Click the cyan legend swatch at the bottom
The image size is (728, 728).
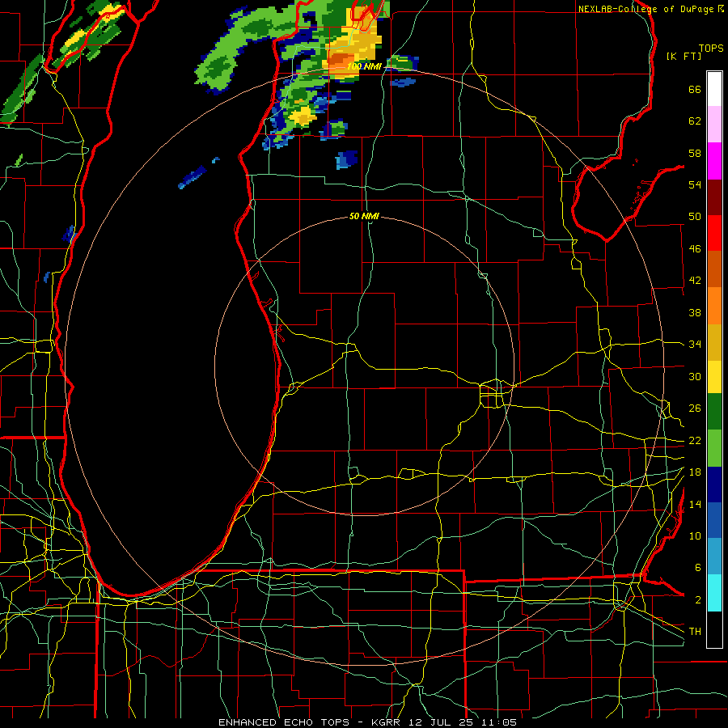[x=714, y=593]
